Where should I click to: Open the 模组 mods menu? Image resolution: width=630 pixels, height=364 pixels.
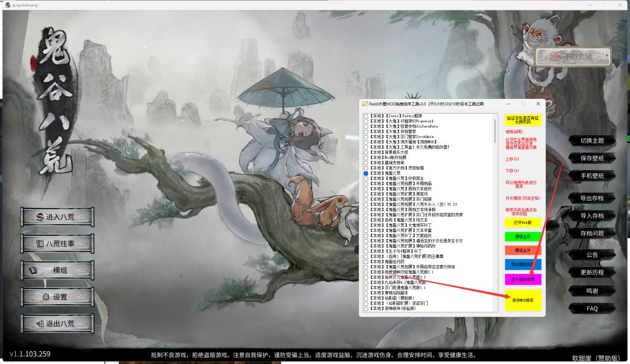57,271
